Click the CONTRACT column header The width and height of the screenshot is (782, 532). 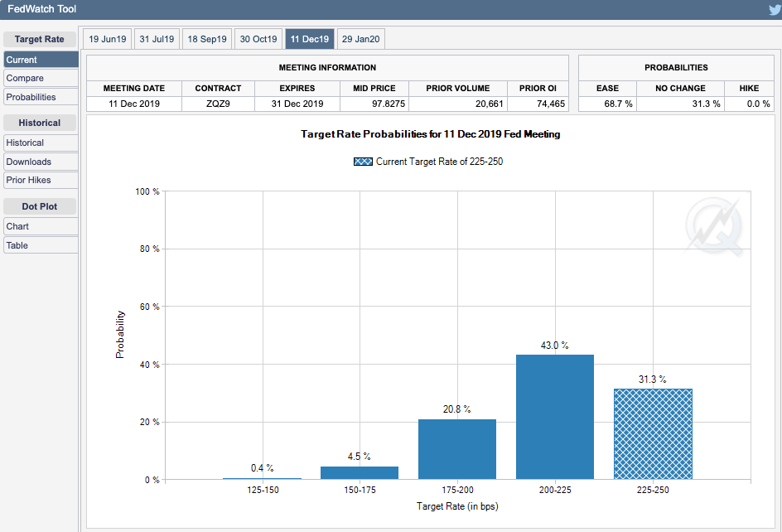pyautogui.click(x=218, y=89)
